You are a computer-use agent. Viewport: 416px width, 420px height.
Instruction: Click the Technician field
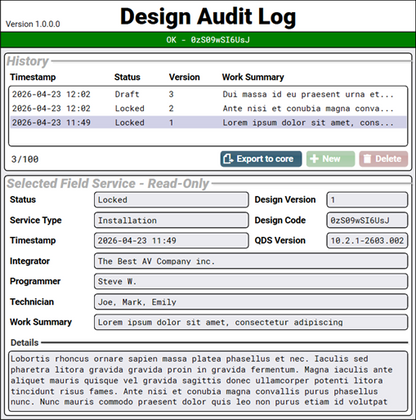tap(251, 302)
